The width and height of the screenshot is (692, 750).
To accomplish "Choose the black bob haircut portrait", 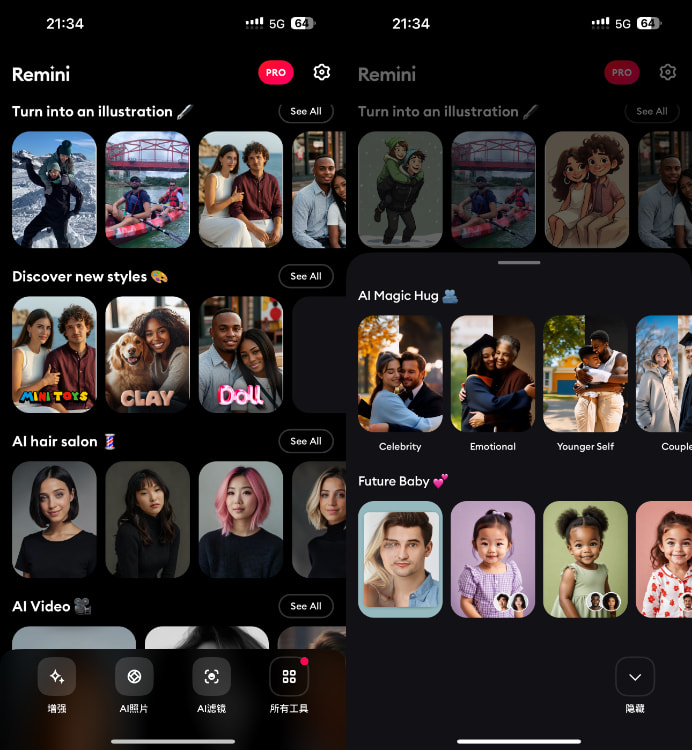I will [54, 519].
